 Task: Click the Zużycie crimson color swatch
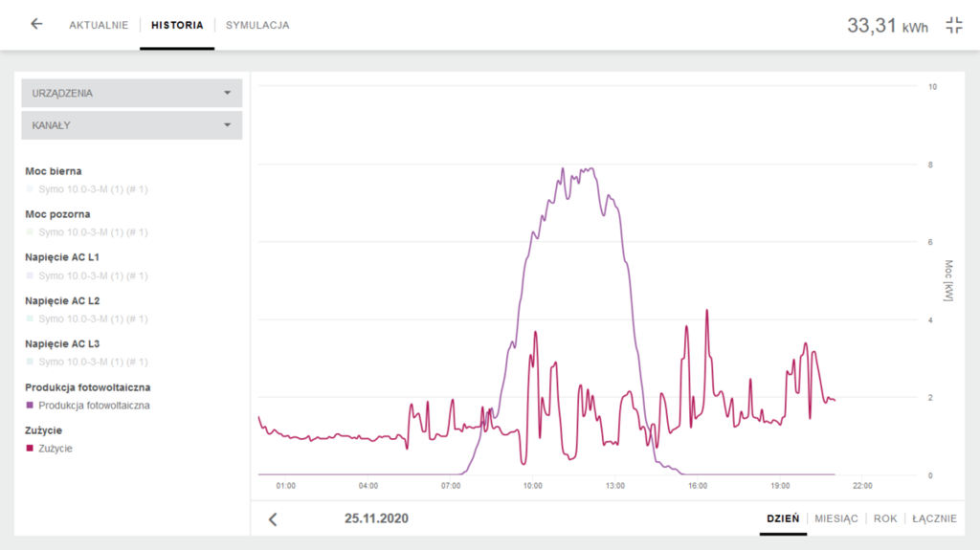31,449
